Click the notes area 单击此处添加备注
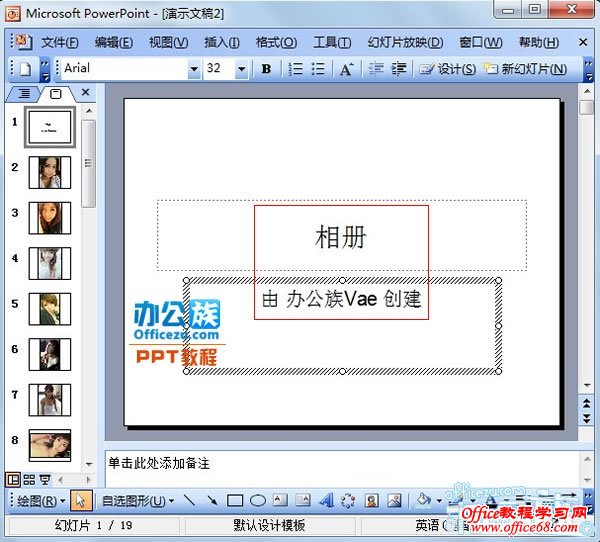The width and height of the screenshot is (600, 542). coord(159,463)
